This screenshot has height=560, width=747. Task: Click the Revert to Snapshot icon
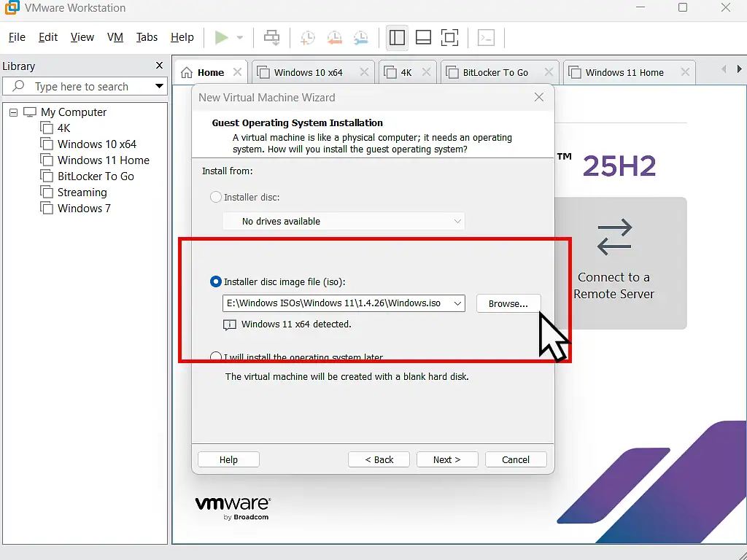coord(334,38)
